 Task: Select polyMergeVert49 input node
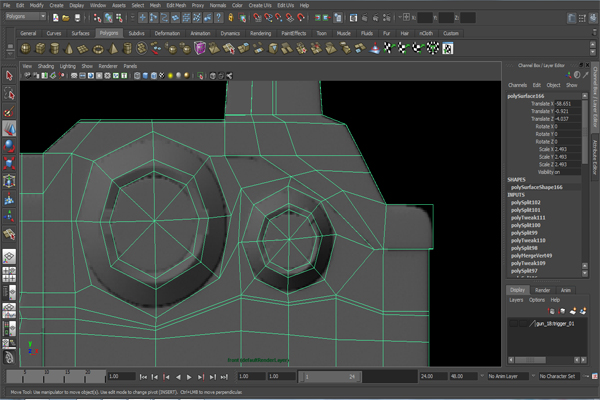coord(532,256)
